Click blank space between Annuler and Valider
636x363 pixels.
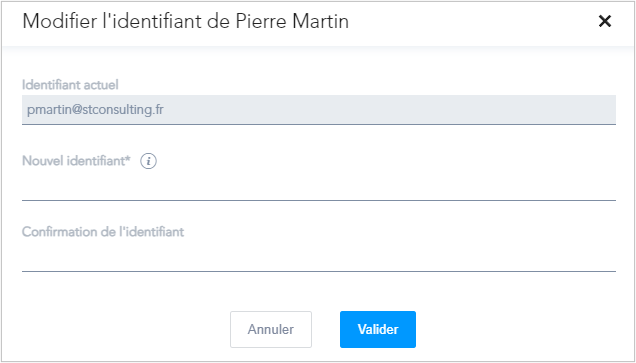coord(326,329)
